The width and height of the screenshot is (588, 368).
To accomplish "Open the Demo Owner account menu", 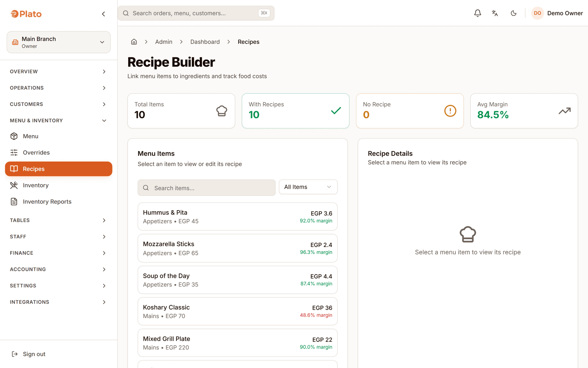I will click(557, 13).
